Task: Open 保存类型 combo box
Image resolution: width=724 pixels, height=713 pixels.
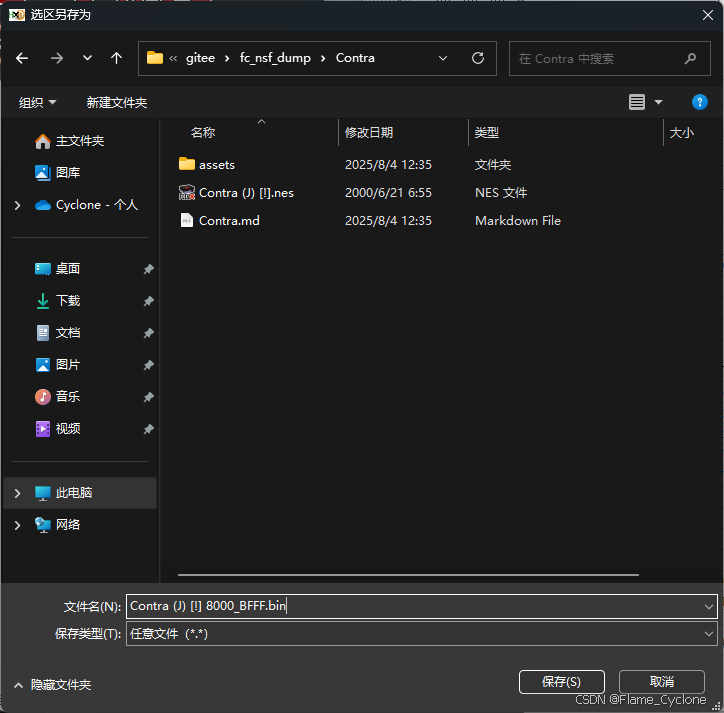Action: 422,634
